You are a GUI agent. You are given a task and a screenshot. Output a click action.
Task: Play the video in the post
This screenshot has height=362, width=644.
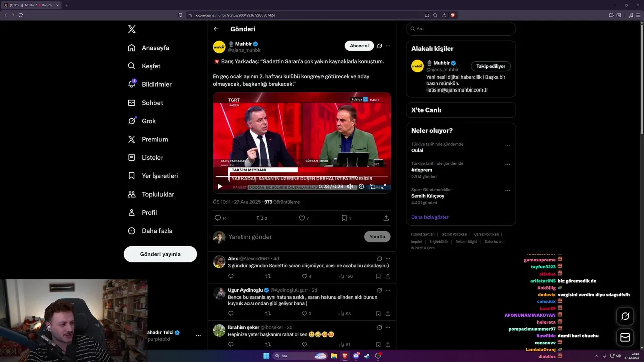pyautogui.click(x=220, y=186)
